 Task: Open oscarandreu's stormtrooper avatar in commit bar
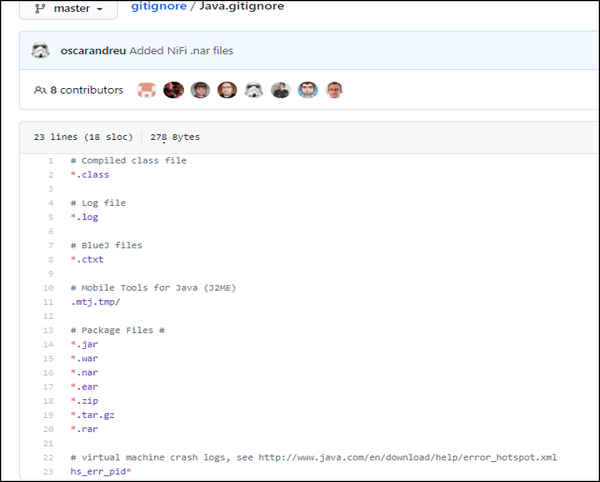point(40,50)
